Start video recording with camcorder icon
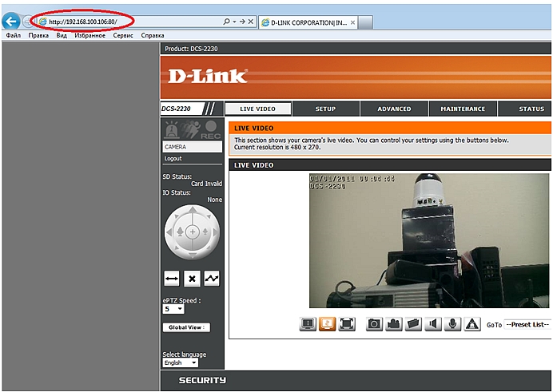Image resolution: width=553 pixels, height=392 pixels. pyautogui.click(x=394, y=324)
